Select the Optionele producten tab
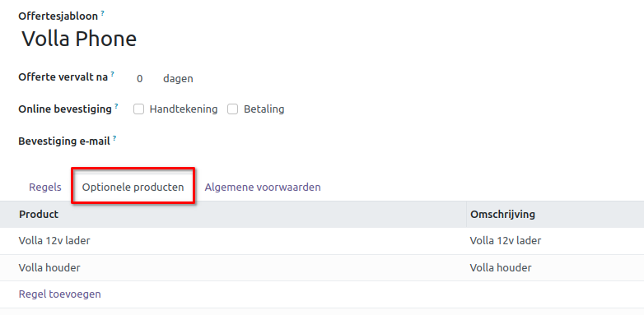This screenshot has height=315, width=644. [x=133, y=188]
